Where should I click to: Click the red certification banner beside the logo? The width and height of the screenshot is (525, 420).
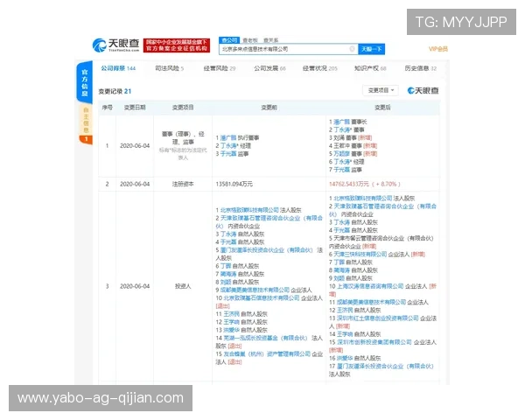pyautogui.click(x=177, y=45)
